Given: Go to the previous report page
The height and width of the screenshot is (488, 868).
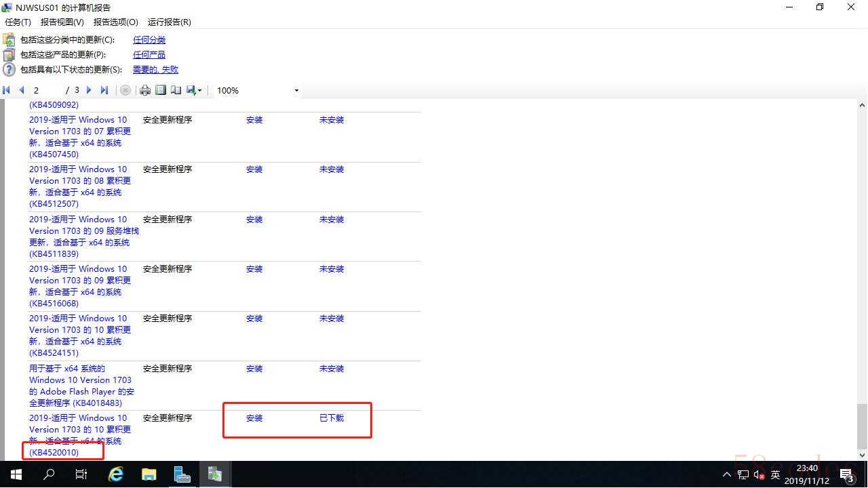Looking at the screenshot, I should 22,90.
